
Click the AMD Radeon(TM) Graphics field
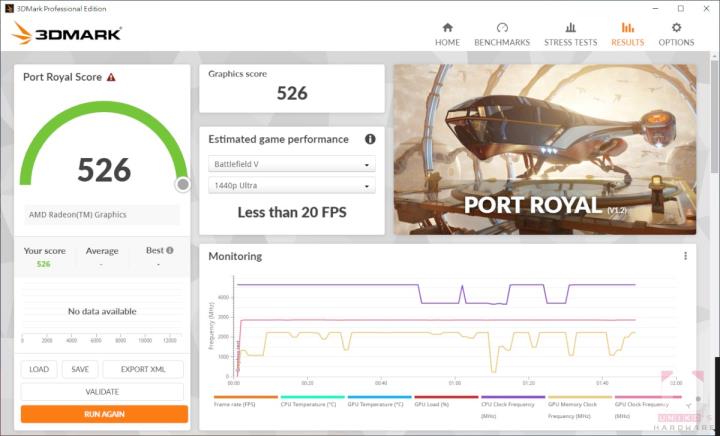point(102,215)
